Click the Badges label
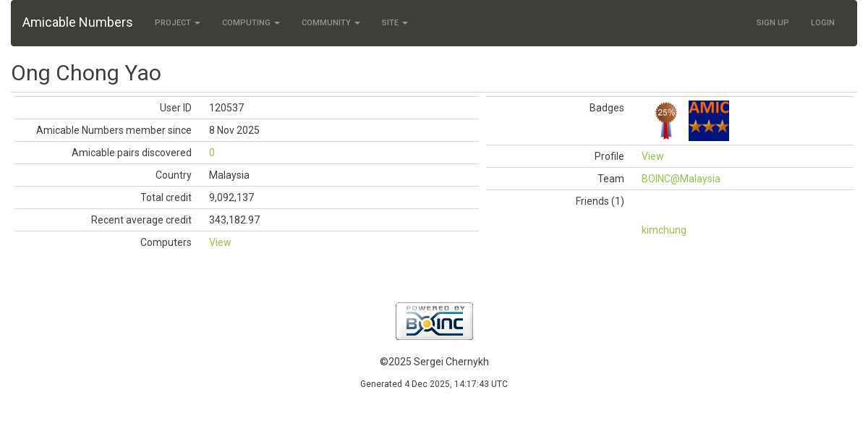Viewport: 868px width, 434px height. pos(607,108)
